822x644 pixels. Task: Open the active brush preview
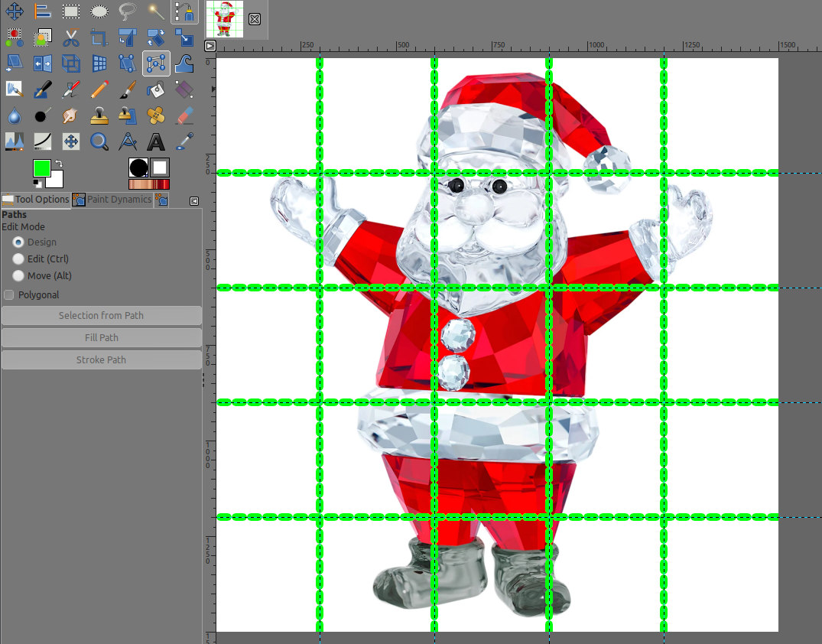138,168
